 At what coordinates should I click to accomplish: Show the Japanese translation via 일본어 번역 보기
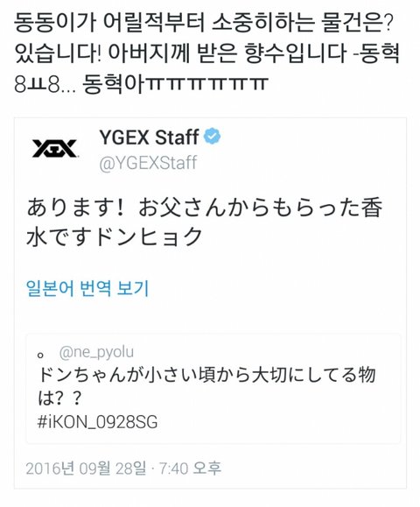(87, 287)
